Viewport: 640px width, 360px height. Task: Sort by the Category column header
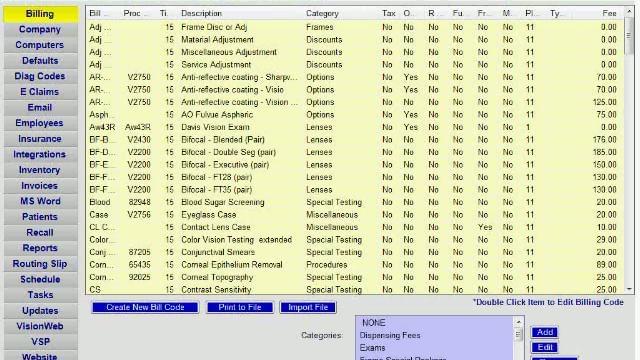click(x=322, y=13)
